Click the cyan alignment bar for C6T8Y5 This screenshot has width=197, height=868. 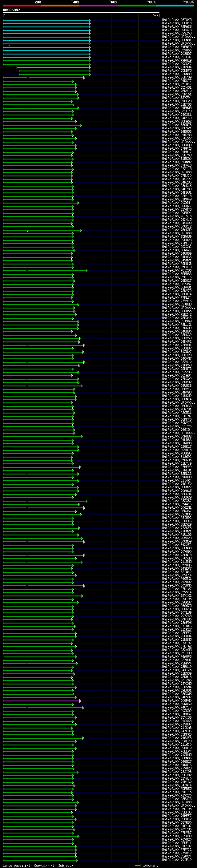tap(47, 20)
